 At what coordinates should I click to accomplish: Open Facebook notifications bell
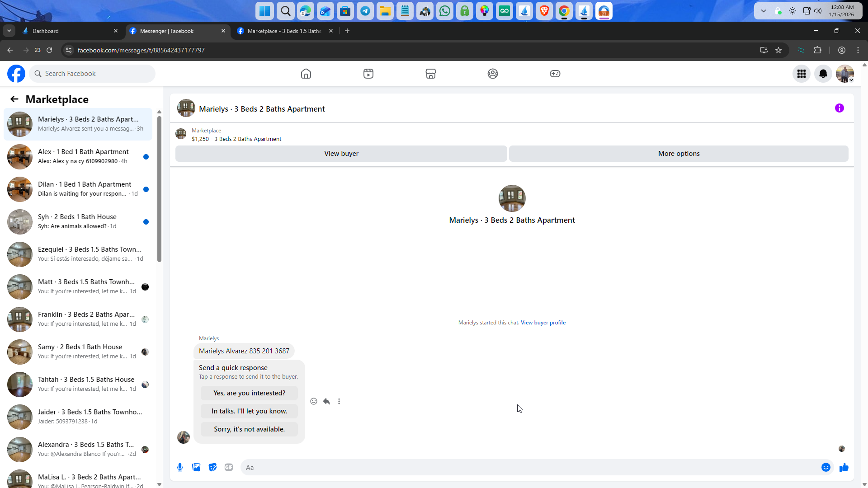click(823, 74)
